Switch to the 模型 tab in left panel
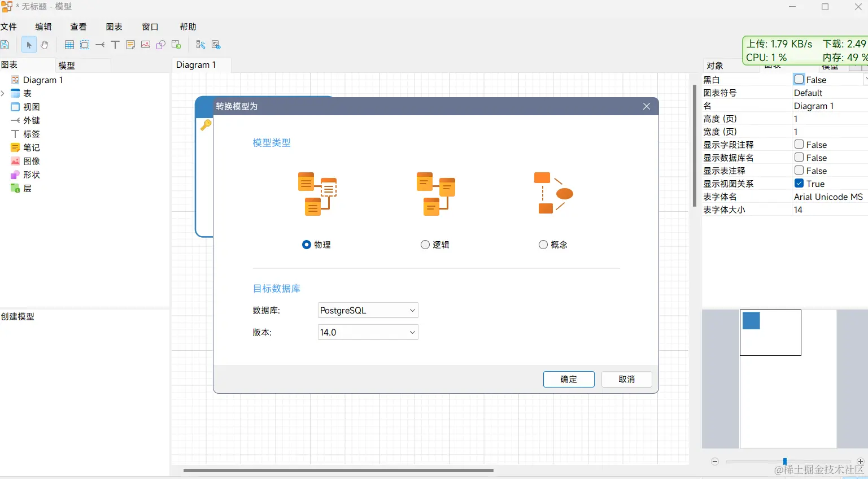868x479 pixels. click(84, 66)
